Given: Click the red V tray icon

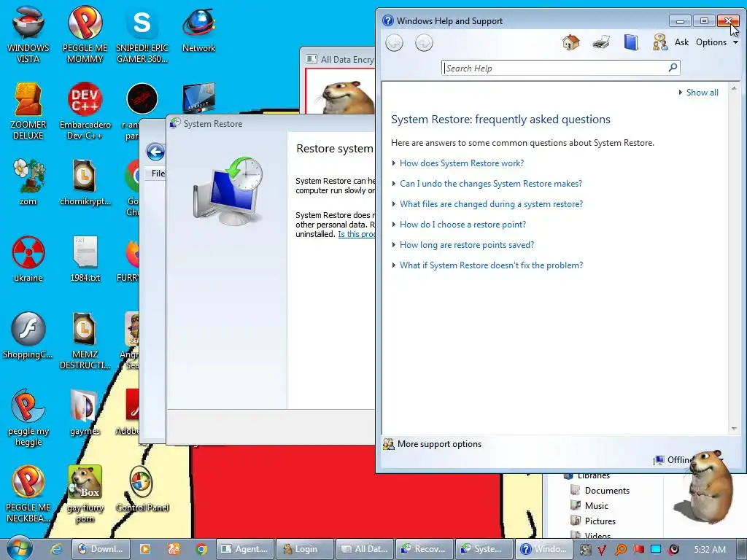Looking at the screenshot, I should point(602,550).
